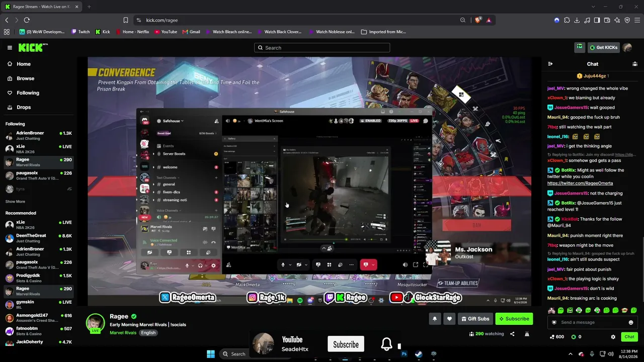Open the Brave Shields icon
Image resolution: width=644 pixels, height=362 pixels.
point(477,20)
